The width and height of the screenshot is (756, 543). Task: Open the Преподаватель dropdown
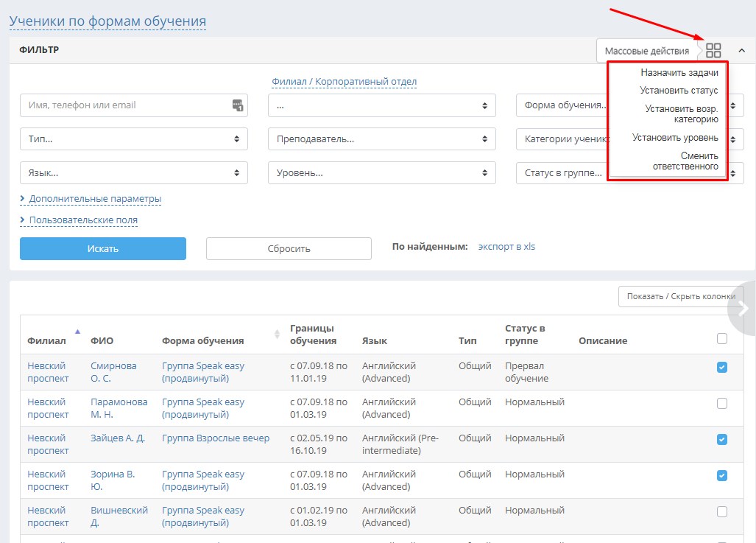382,139
